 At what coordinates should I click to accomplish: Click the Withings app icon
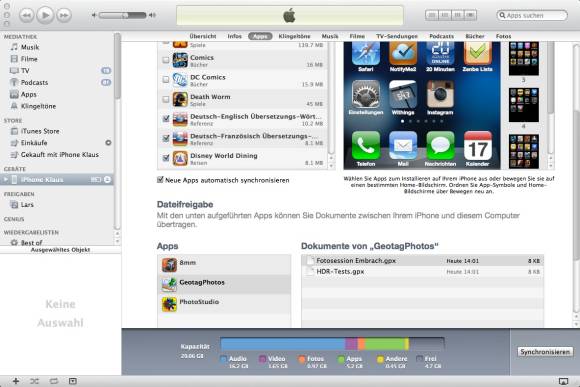pos(403,94)
